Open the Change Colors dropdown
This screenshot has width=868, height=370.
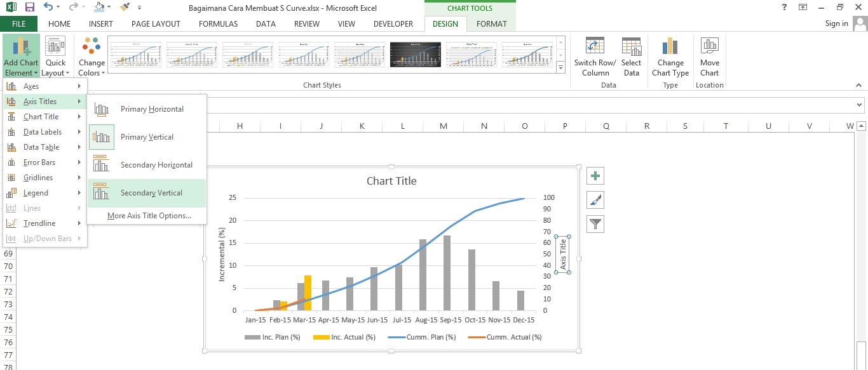click(92, 57)
